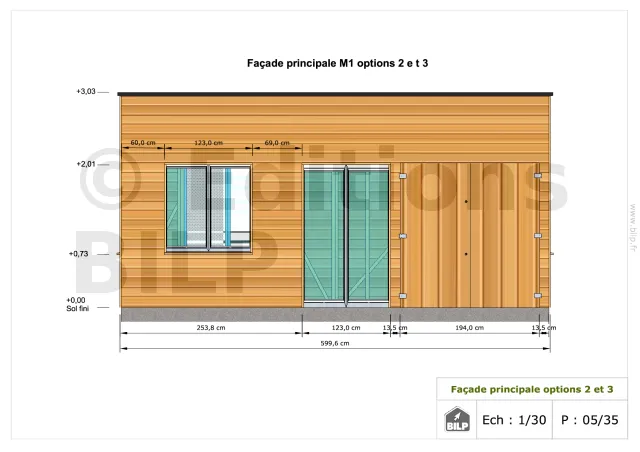Click the 194,0 cm door width dimension
Viewport: 640px width, 452px height.
tap(469, 327)
